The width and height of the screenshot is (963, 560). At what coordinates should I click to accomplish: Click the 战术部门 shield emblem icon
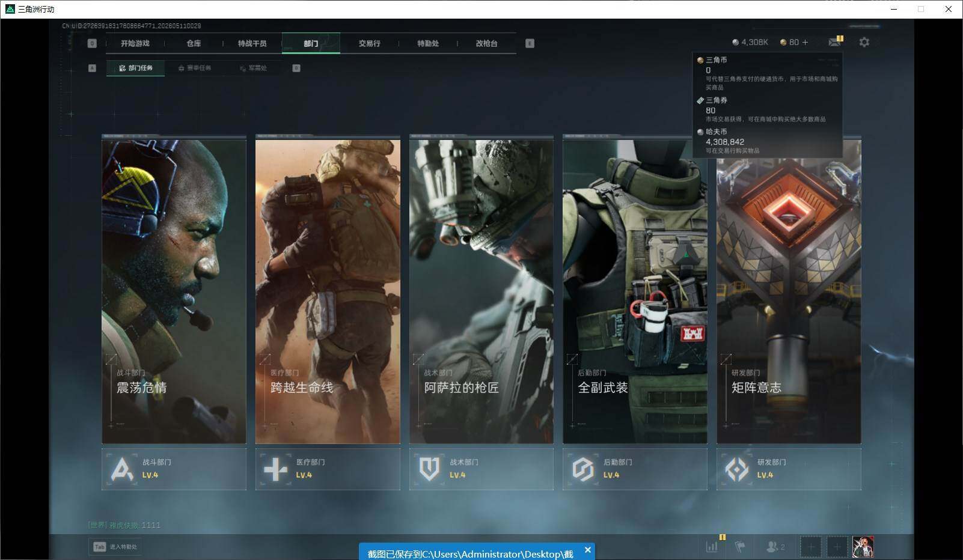429,469
